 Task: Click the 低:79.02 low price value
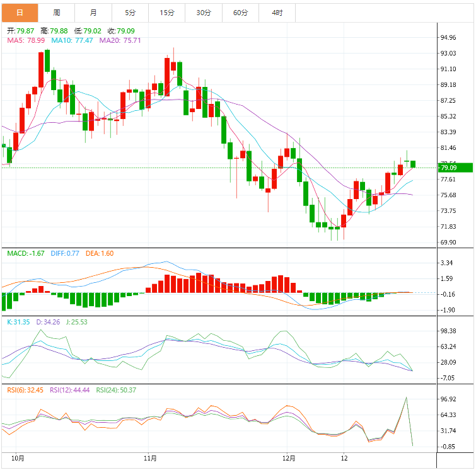pyautogui.click(x=88, y=31)
